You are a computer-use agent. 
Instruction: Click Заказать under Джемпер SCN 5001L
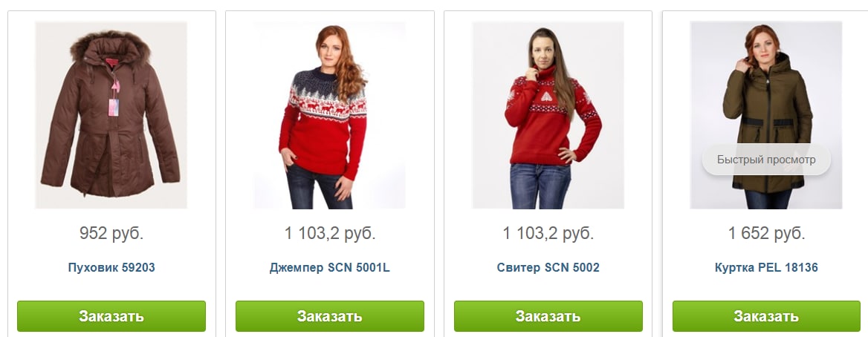click(x=330, y=316)
